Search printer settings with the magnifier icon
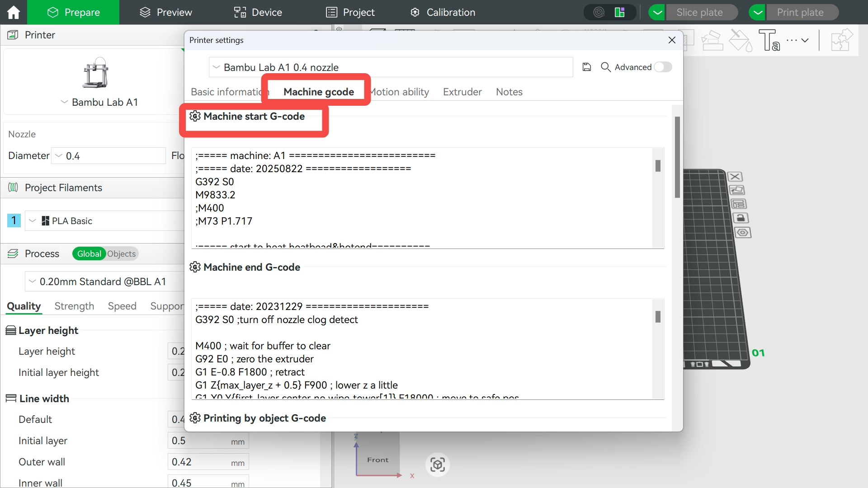868x488 pixels. coord(606,67)
